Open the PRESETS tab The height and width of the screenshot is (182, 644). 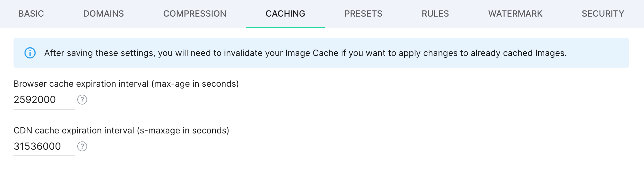[x=363, y=14]
